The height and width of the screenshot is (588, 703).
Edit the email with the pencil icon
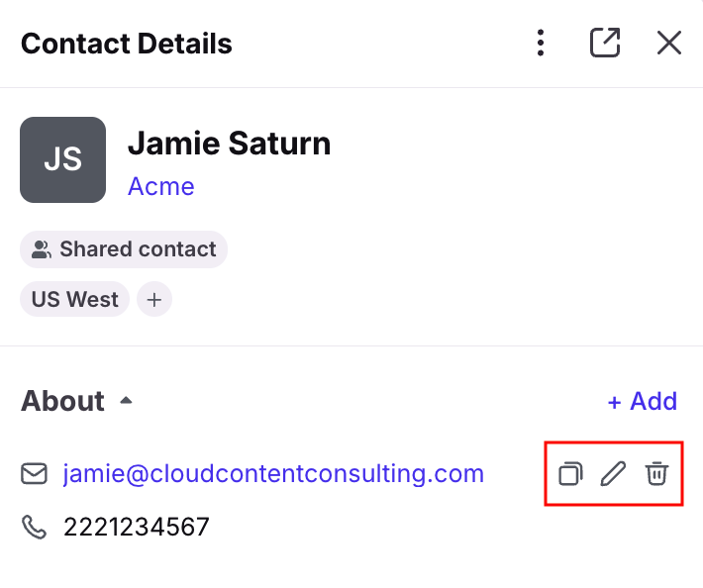(x=613, y=473)
